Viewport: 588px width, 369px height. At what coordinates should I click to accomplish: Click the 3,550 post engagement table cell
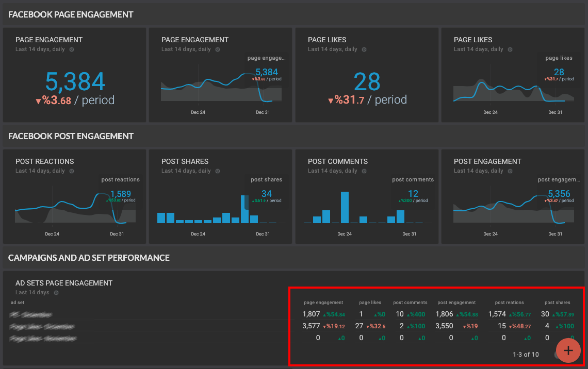coord(445,326)
